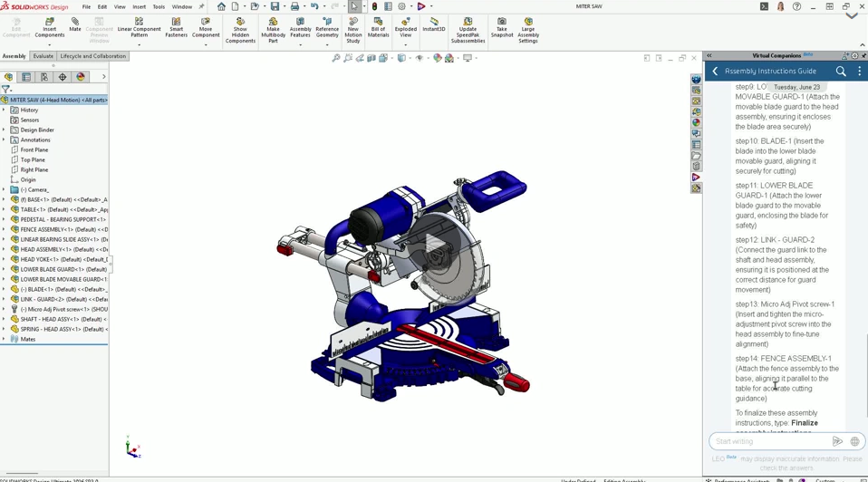The image size is (868, 482).
Task: Open the three-dot menu in Guide panel
Action: pyautogui.click(x=859, y=71)
